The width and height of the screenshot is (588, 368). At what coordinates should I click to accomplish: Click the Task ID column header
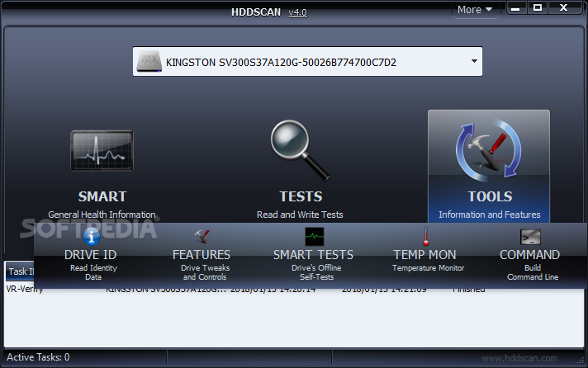click(20, 271)
